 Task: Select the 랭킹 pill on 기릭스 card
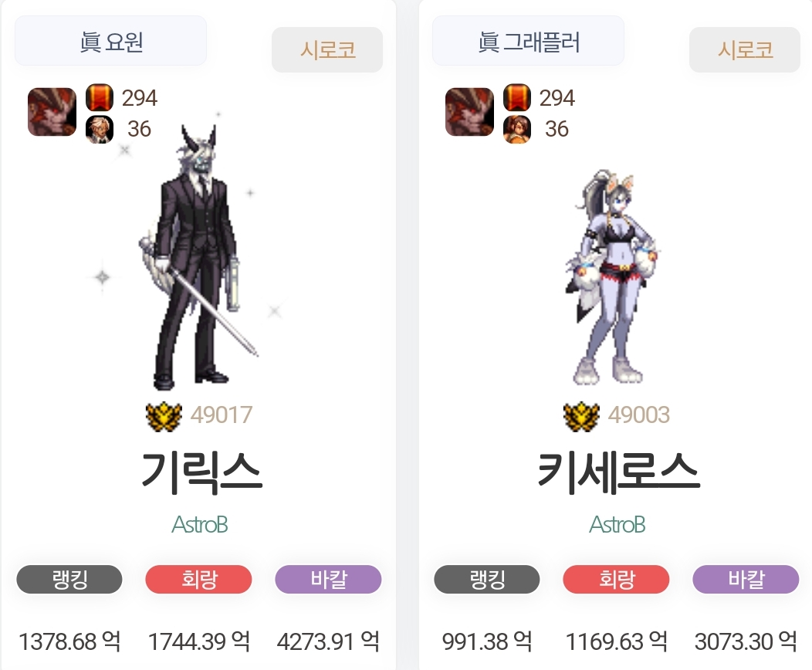pos(69,579)
